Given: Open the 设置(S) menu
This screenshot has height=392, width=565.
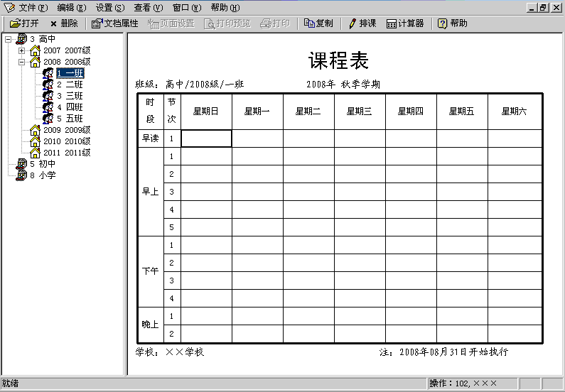Looking at the screenshot, I should (109, 7).
